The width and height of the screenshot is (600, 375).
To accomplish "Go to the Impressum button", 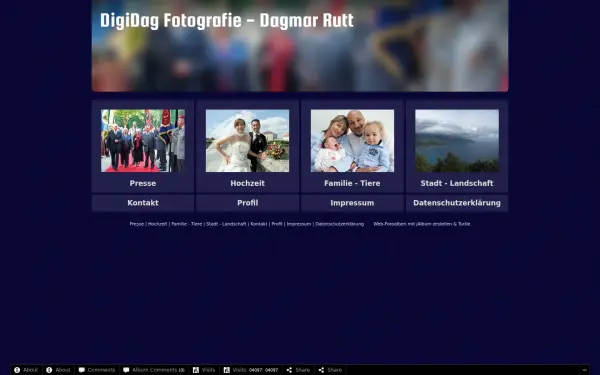I will pyautogui.click(x=352, y=203).
